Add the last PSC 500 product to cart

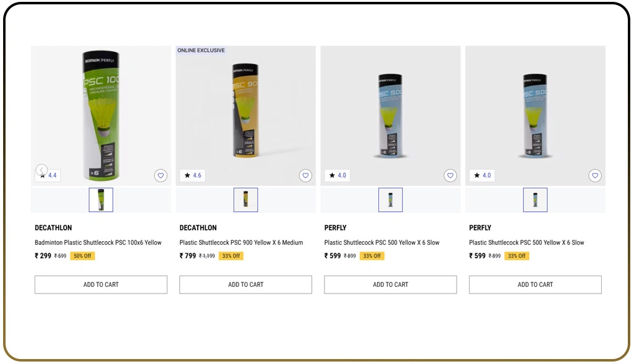click(535, 284)
